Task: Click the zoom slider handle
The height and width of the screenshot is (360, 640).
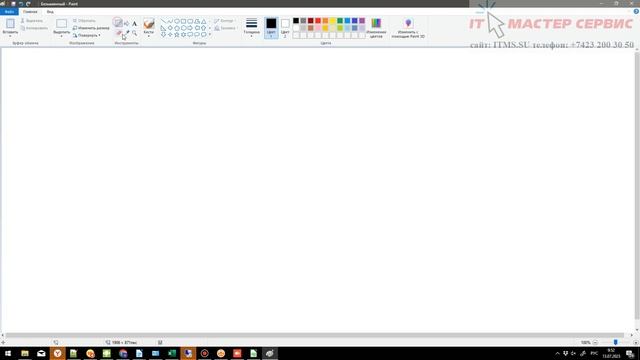Action: pos(616,342)
